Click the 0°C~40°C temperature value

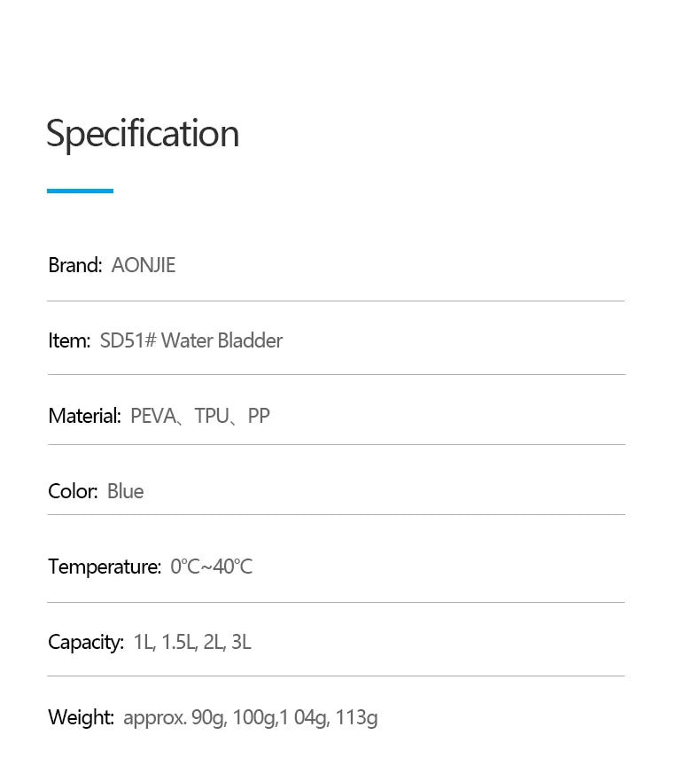212,567
